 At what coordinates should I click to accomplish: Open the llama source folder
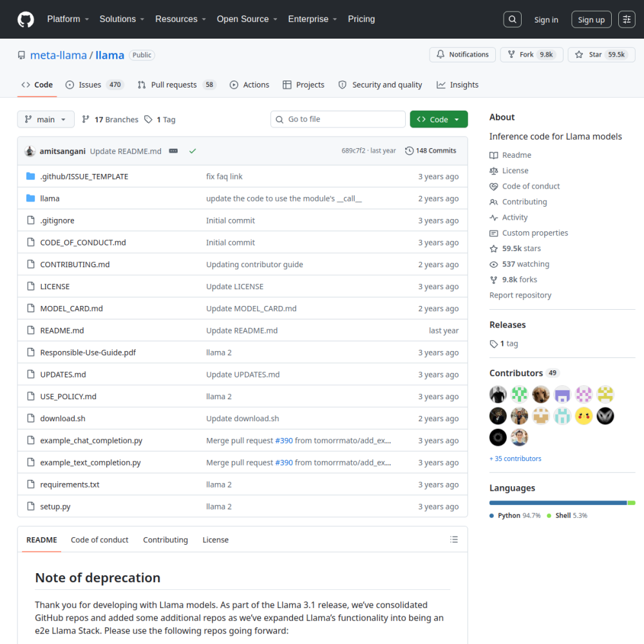[50, 198]
